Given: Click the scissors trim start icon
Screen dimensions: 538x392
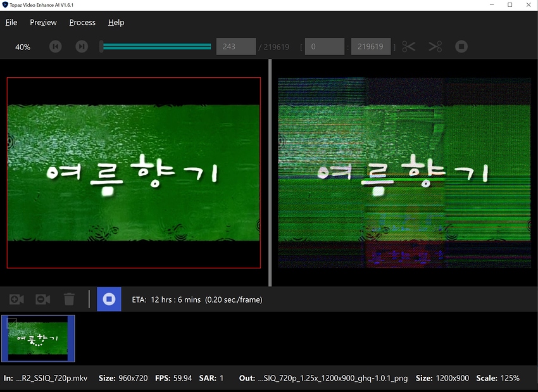Looking at the screenshot, I should click(x=409, y=46).
